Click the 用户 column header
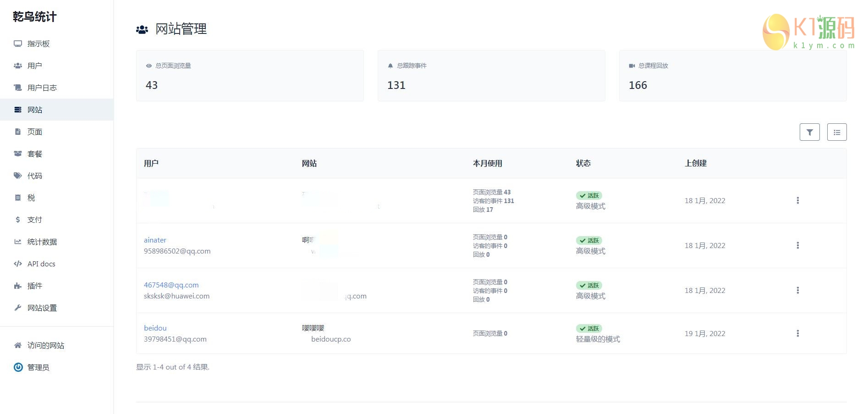This screenshot has width=868, height=414. coord(151,163)
